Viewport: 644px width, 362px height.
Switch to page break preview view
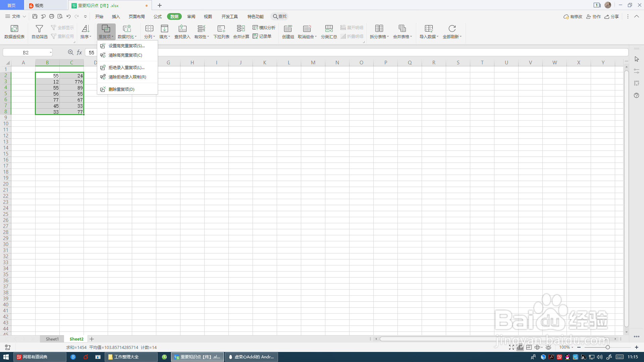(x=529, y=347)
